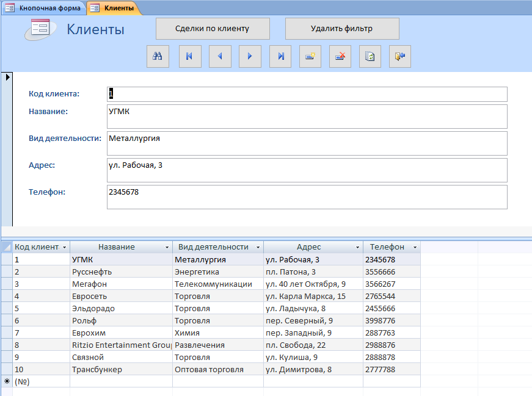
Task: Click the Эльдорадо cell
Action: 121,309
